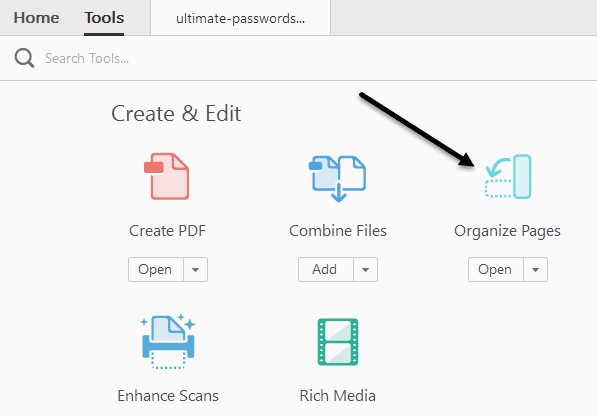Screen dimensions: 597x416
Task: Select the Tools tab
Action: click(104, 18)
